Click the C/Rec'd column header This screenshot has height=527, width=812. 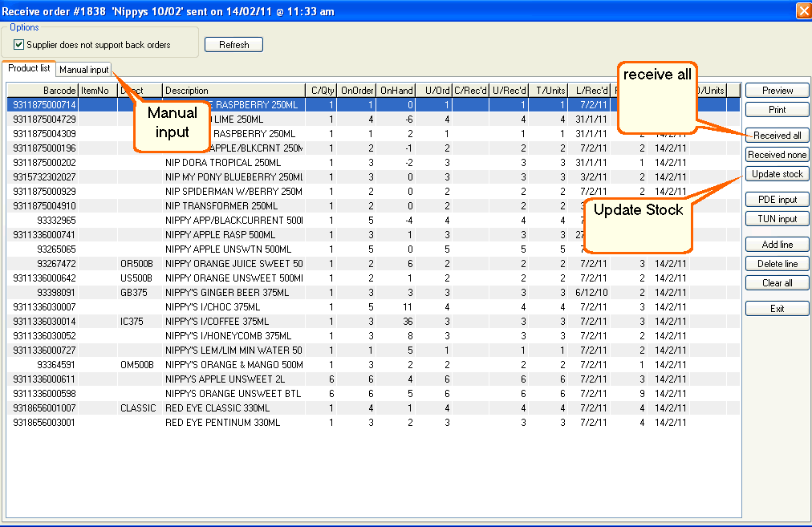471,91
